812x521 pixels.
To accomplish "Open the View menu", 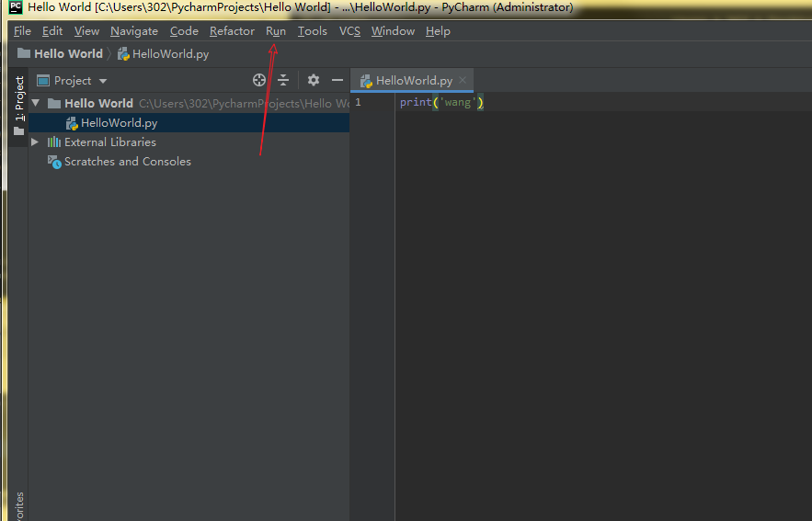I will pos(86,31).
